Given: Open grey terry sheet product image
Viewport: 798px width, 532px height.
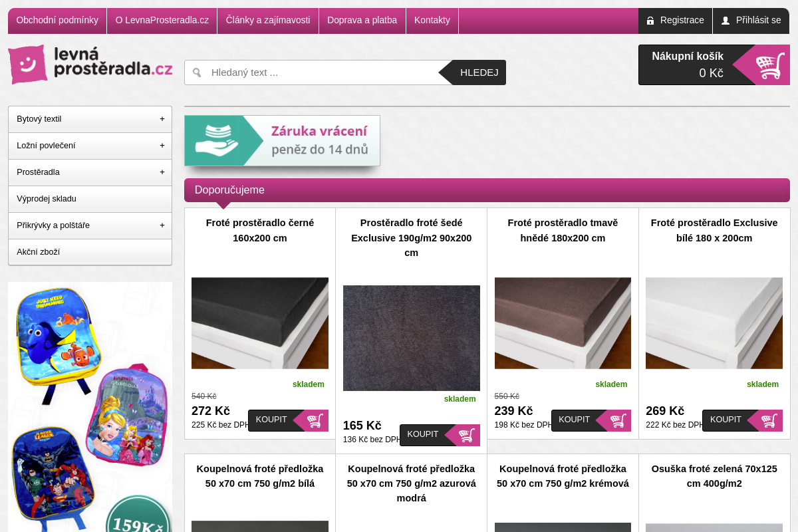Looking at the screenshot, I should 412,338.
